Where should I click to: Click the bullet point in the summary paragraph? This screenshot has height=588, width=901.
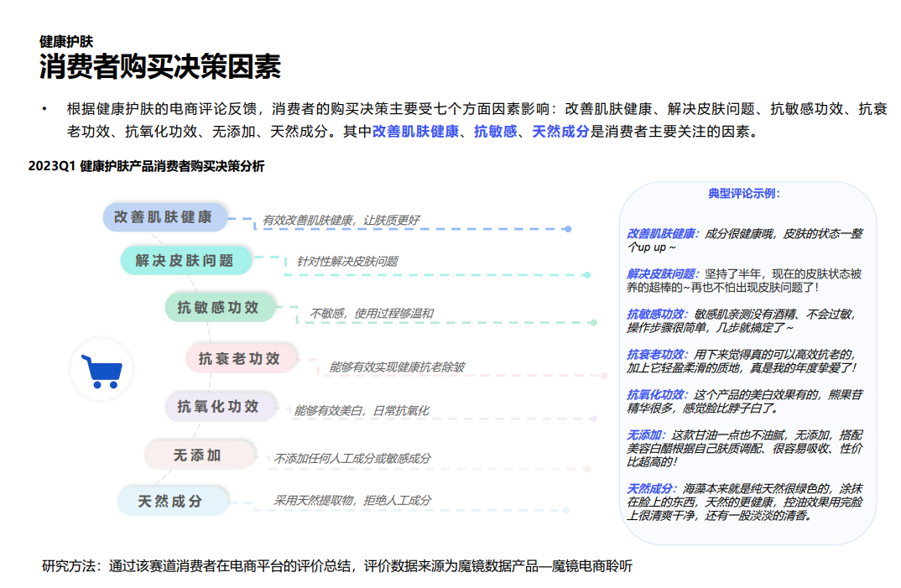pyautogui.click(x=44, y=105)
